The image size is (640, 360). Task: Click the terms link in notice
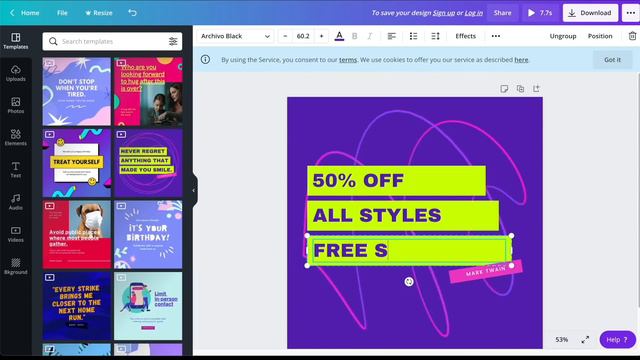coord(348,60)
